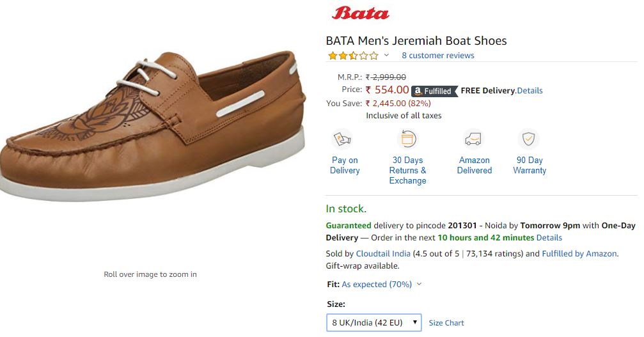This screenshot has height=337, width=644.
Task: Expand the star rating dropdown arrow
Action: point(386,56)
